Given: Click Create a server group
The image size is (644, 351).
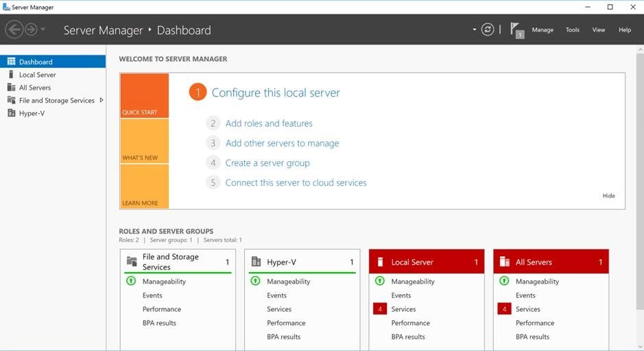Looking at the screenshot, I should (267, 163).
